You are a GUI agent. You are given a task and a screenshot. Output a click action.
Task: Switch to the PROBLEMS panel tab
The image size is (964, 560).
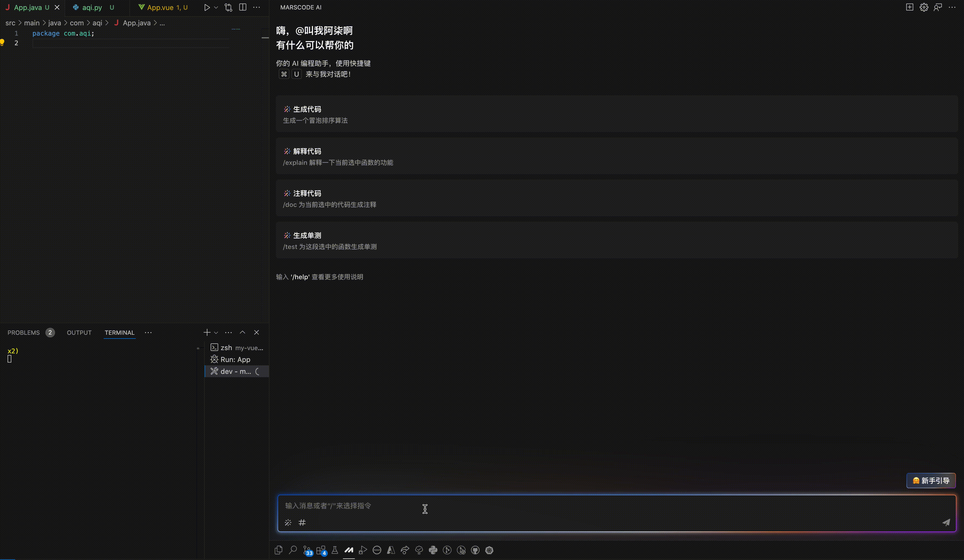(x=24, y=333)
